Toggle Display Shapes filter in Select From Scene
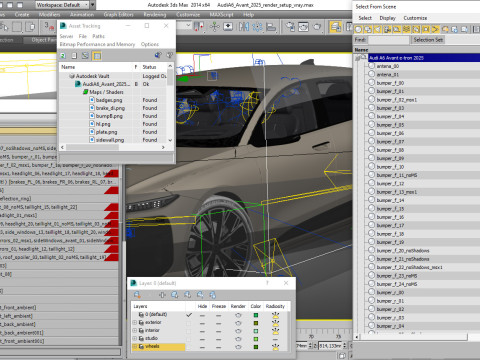480x360 pixels. pos(368,29)
